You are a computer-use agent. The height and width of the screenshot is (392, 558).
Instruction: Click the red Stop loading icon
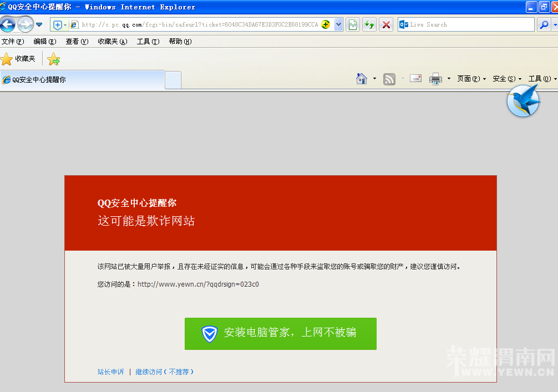387,24
